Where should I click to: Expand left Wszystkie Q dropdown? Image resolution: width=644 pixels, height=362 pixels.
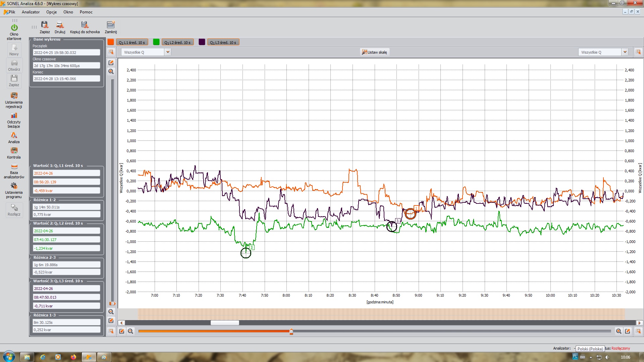[x=168, y=52]
